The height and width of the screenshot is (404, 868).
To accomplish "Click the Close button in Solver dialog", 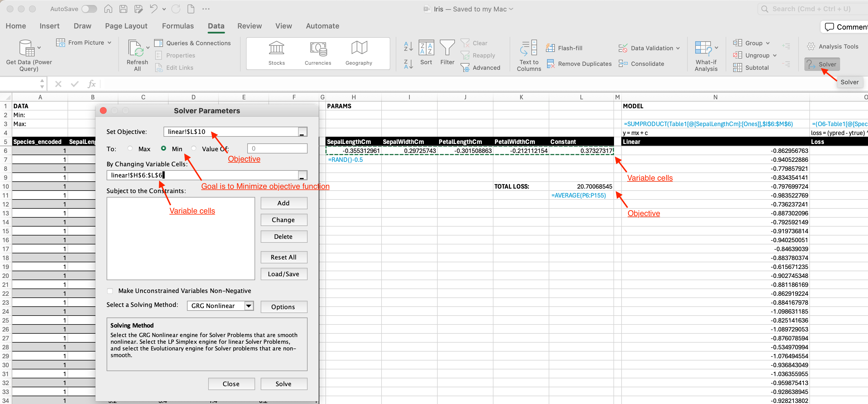I will (231, 384).
